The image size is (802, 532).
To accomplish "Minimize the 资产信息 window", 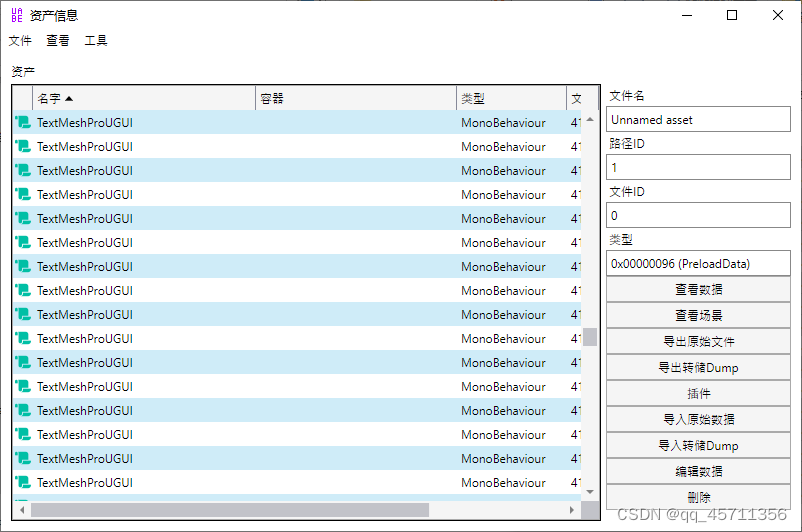I will (687, 15).
